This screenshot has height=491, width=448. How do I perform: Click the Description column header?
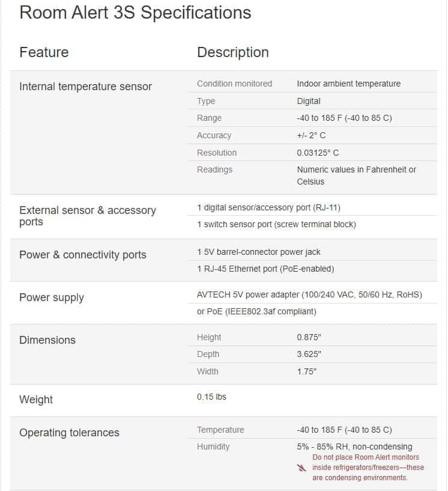(x=233, y=52)
